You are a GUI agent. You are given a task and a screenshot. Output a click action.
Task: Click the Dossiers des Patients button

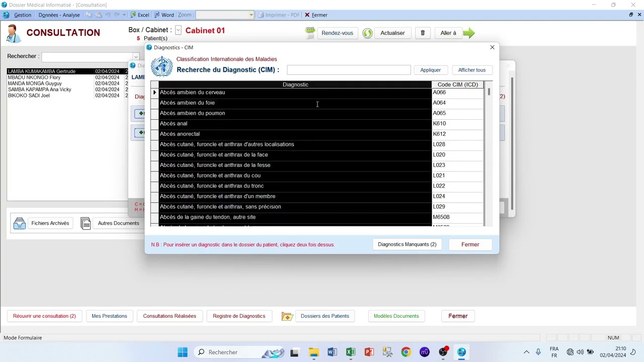coord(325,316)
